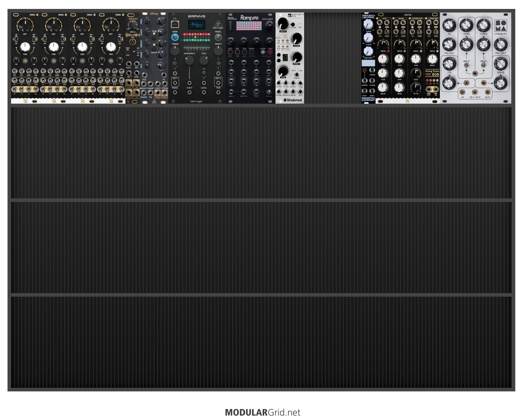
Task: Click the trefoil emblem on the leftmost ONA
Action: click(x=25, y=60)
